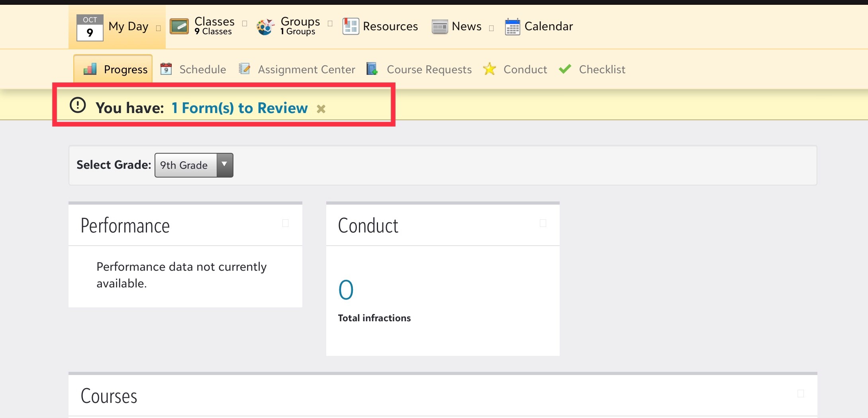Open the Calendar page

click(x=549, y=26)
